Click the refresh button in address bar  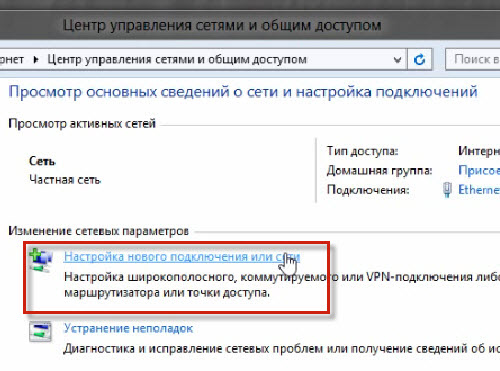coord(419,60)
